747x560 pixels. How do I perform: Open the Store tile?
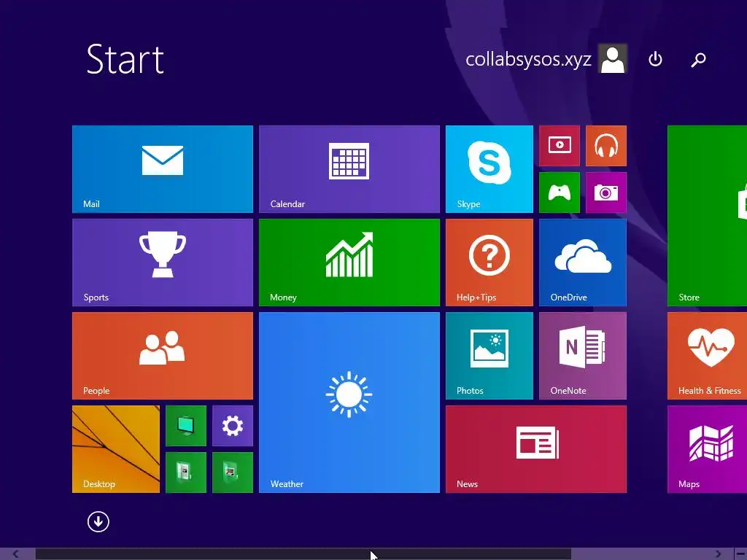tap(707, 216)
